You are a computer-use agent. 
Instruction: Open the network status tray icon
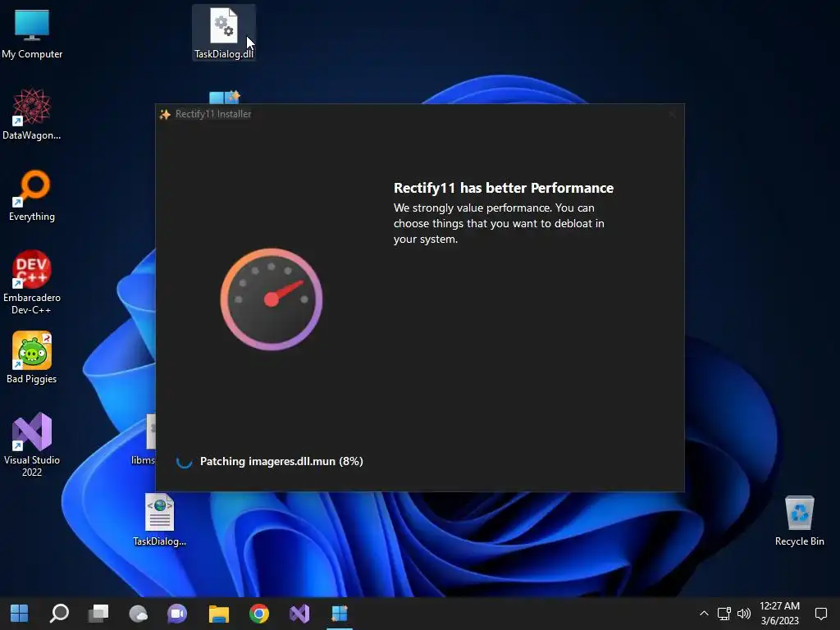click(724, 614)
